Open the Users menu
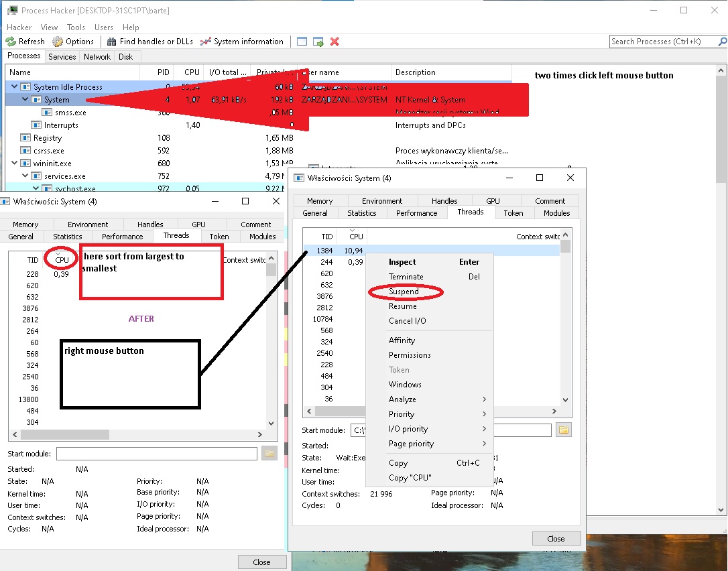The image size is (728, 571). 103,27
